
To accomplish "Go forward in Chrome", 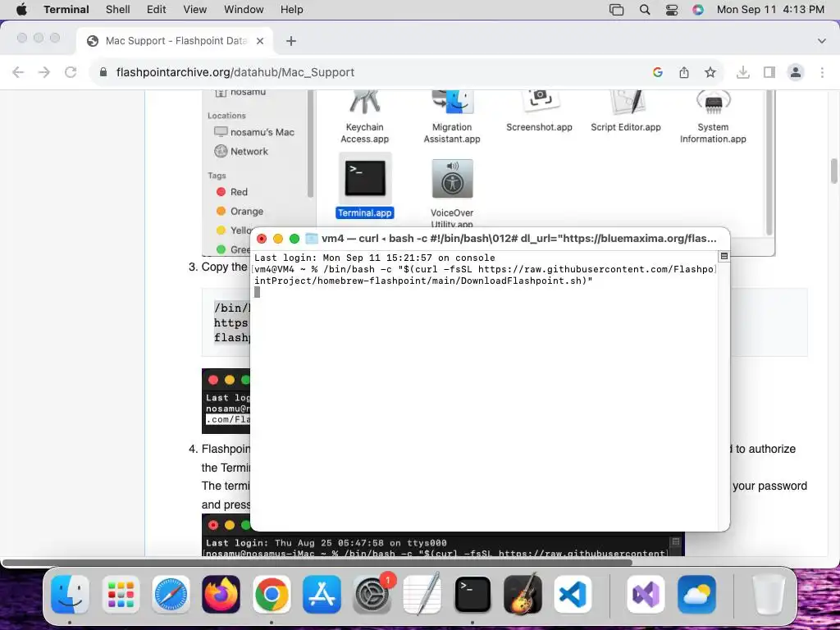I will pos(44,72).
